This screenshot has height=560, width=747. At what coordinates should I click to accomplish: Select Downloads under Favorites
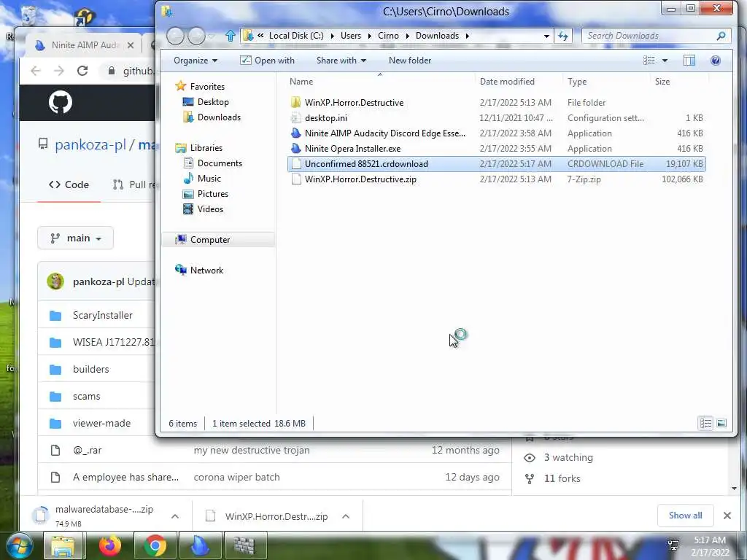coord(219,117)
